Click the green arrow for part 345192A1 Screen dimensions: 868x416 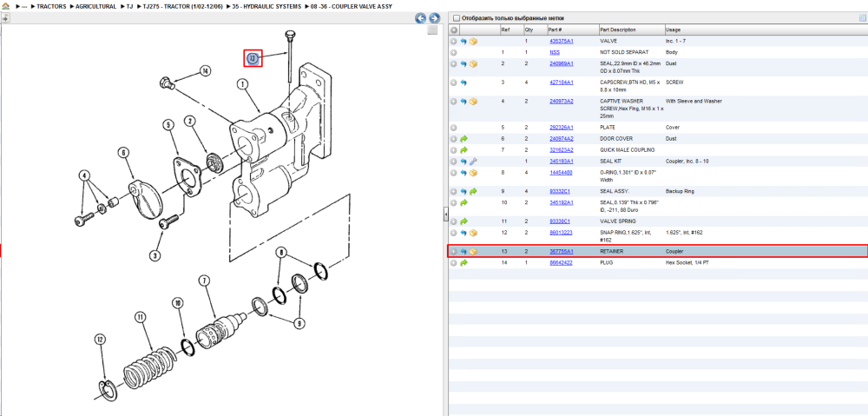[464, 202]
